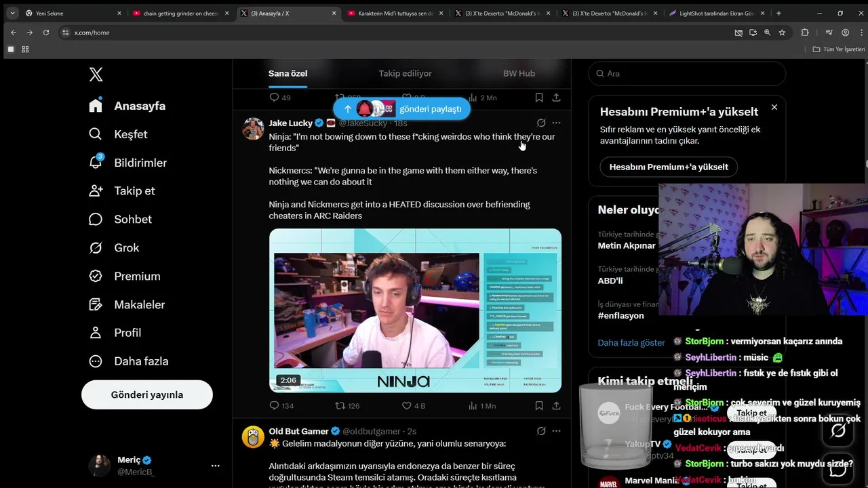The image size is (868, 488).
Task: Open 2 Mn views stats on top post
Action: click(x=483, y=98)
